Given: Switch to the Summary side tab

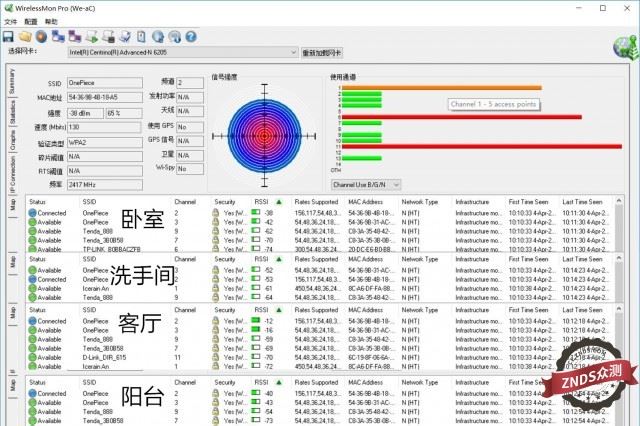Looking at the screenshot, I should click(12, 81).
